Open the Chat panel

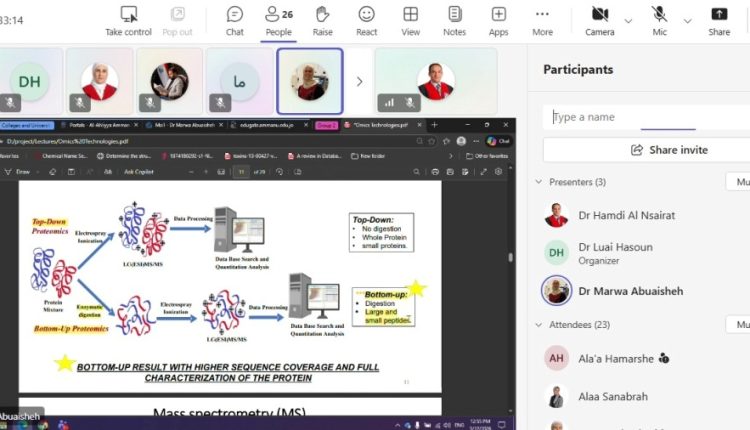coord(234,20)
